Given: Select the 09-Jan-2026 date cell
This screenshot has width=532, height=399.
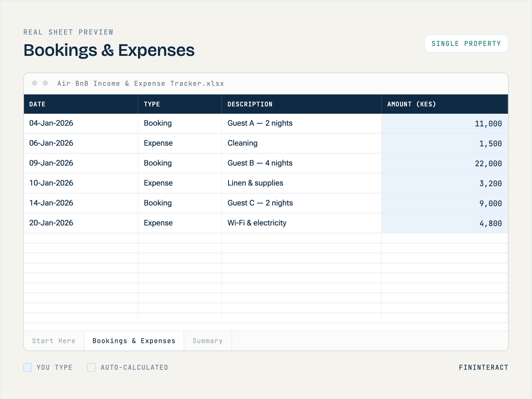Looking at the screenshot, I should tap(81, 163).
